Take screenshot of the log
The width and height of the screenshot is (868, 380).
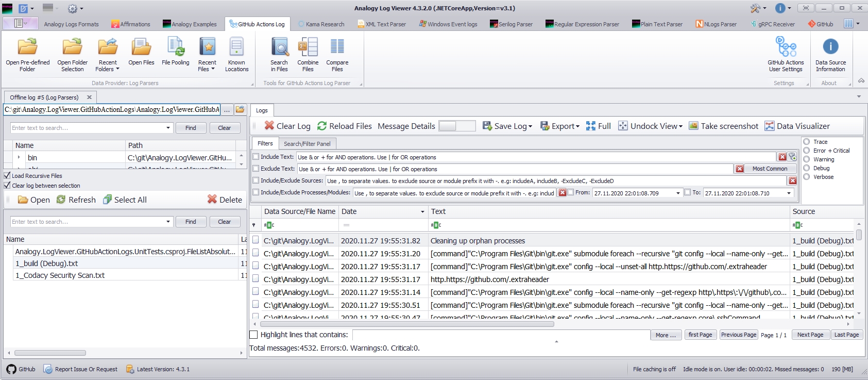coord(724,126)
